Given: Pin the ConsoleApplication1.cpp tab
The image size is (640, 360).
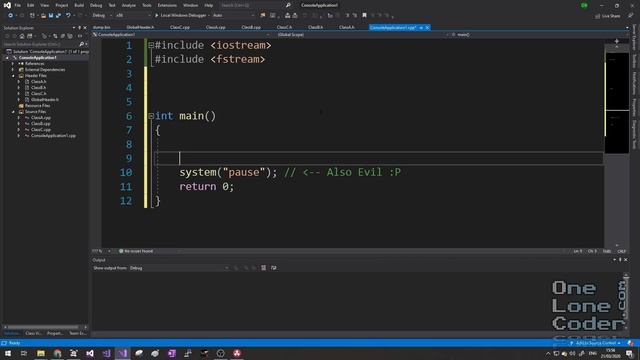Looking at the screenshot, I should tap(421, 28).
